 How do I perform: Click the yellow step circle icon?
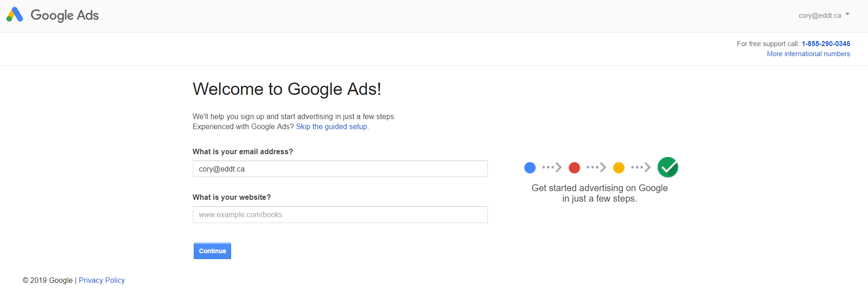click(x=619, y=168)
